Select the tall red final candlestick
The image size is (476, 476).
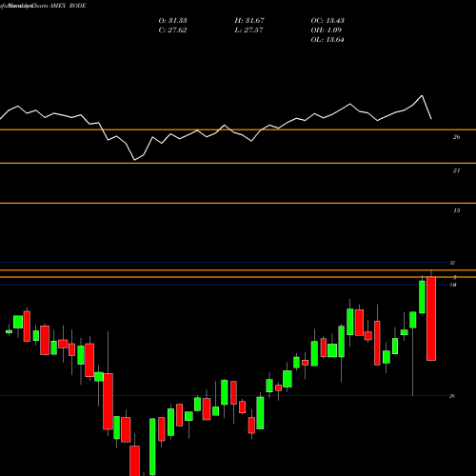pyautogui.click(x=431, y=319)
